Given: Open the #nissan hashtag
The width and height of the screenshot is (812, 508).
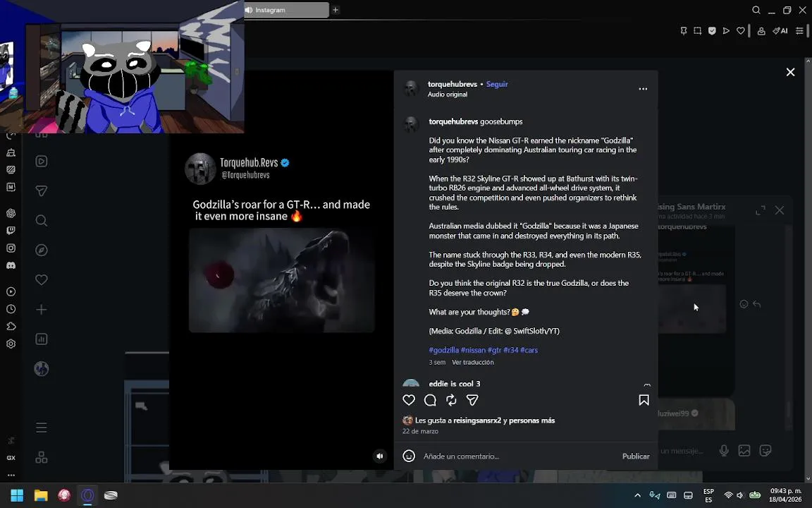Looking at the screenshot, I should click(473, 350).
